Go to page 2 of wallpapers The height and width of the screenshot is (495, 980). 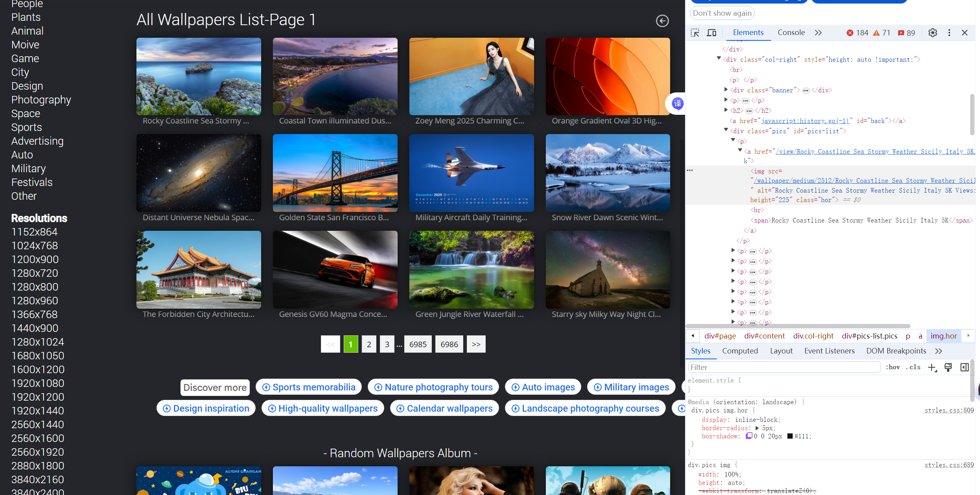(369, 344)
